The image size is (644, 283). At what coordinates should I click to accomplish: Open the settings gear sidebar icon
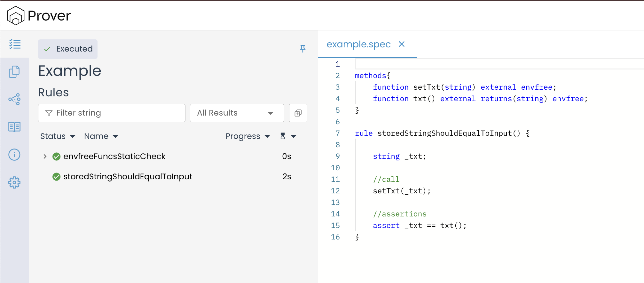tap(14, 183)
